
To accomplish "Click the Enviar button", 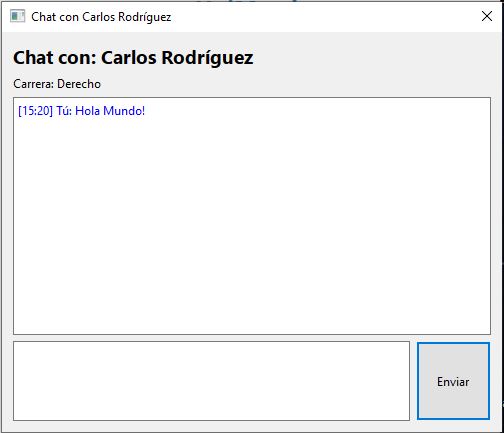I will pyautogui.click(x=453, y=381).
